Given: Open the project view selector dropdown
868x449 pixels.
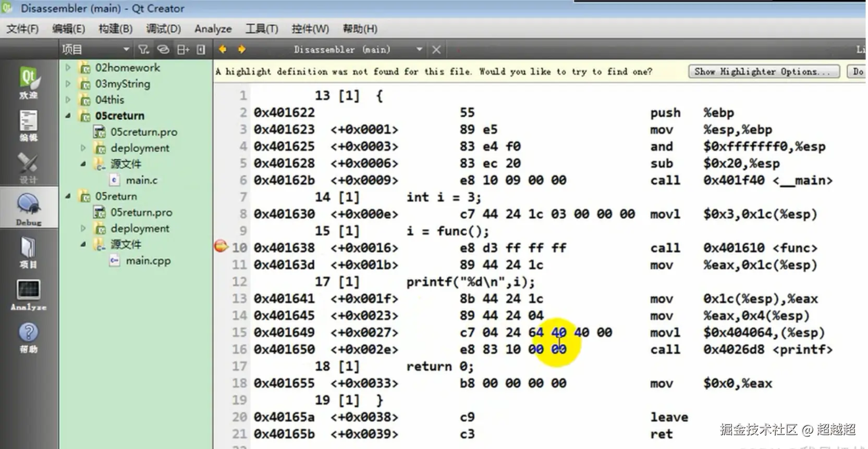Looking at the screenshot, I should 96,49.
